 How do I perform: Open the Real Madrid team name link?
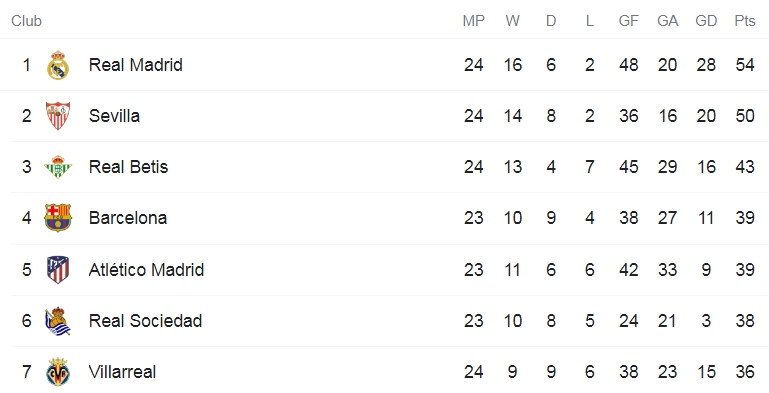pyautogui.click(x=136, y=65)
